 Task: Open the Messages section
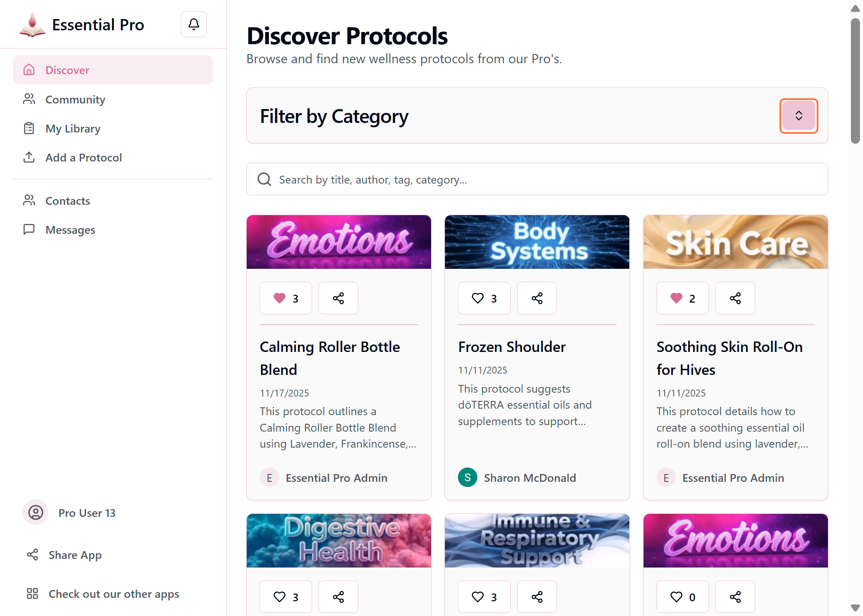70,230
